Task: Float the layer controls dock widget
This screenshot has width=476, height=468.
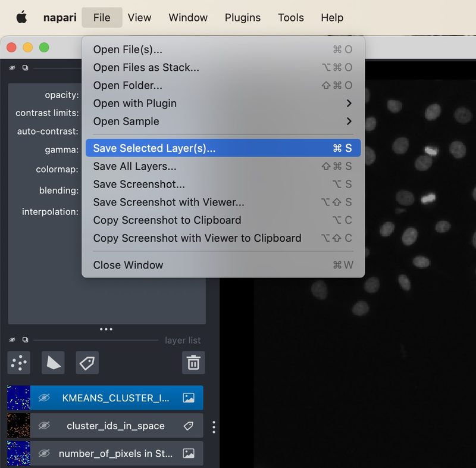Action: point(25,68)
